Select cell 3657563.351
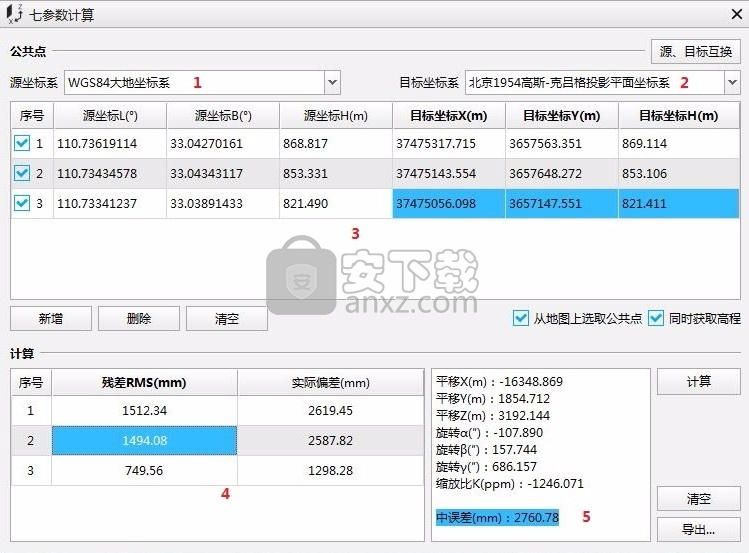The height and width of the screenshot is (553, 749). coord(562,143)
